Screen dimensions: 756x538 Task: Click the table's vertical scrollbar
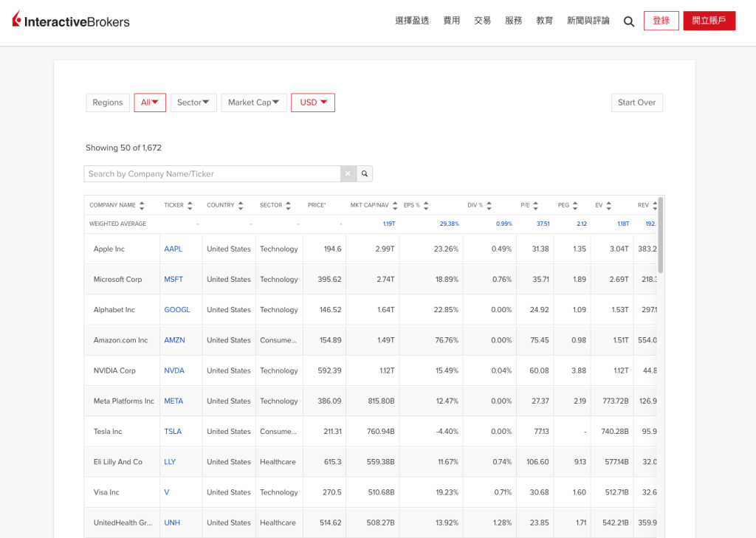[x=661, y=236]
